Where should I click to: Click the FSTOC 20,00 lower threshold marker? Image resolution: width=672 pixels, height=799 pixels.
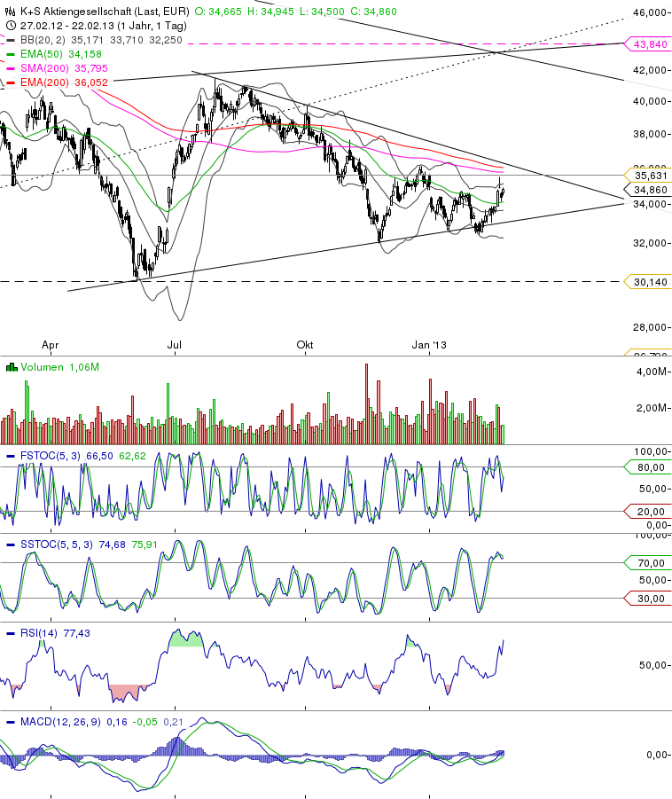pyautogui.click(x=647, y=511)
